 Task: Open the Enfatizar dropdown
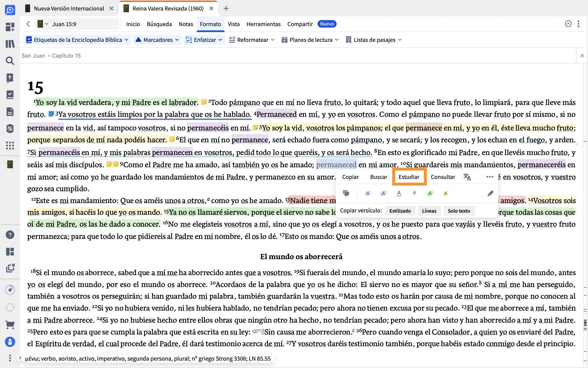pos(204,40)
